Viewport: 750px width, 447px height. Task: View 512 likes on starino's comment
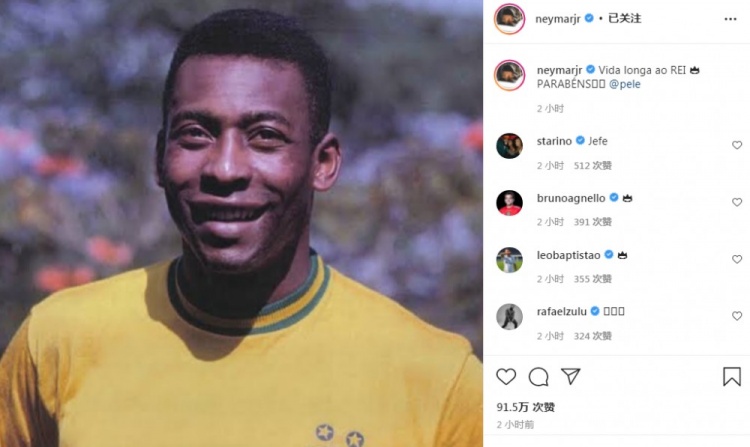(593, 165)
